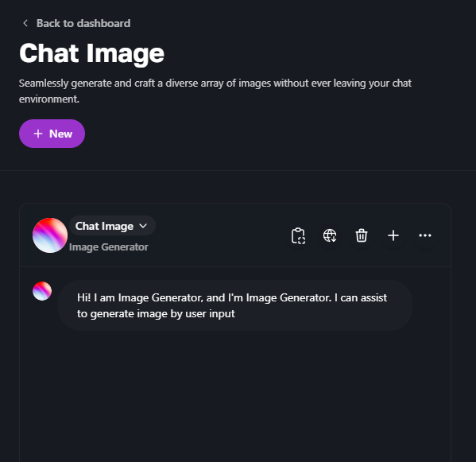The height and width of the screenshot is (462, 476).
Task: Click the back chevron arrow icon
Action: (x=25, y=23)
